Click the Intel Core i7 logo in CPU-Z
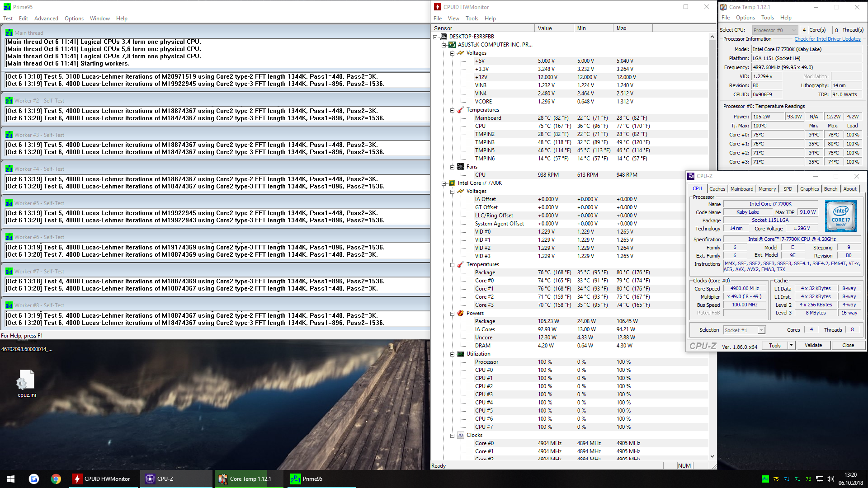The height and width of the screenshot is (488, 868). click(x=840, y=216)
